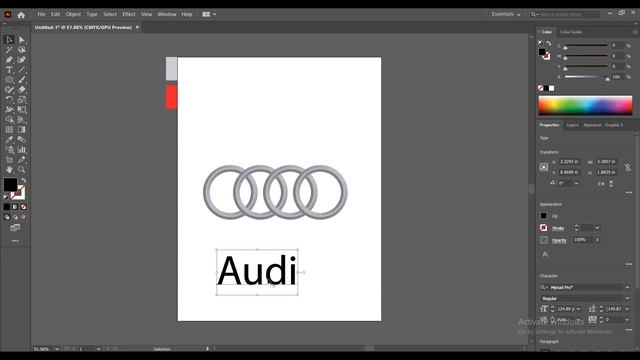Select the Line Segment tool
640x360 pixels.
(22, 70)
